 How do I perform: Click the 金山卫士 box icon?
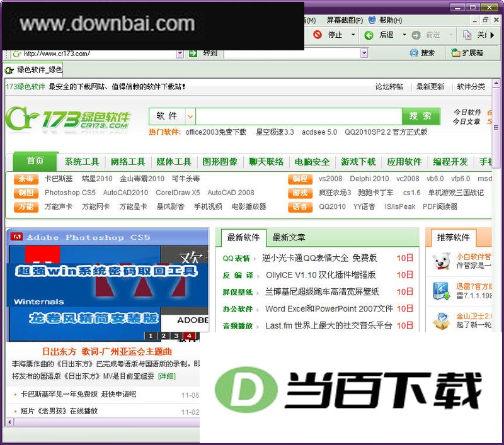click(441, 321)
